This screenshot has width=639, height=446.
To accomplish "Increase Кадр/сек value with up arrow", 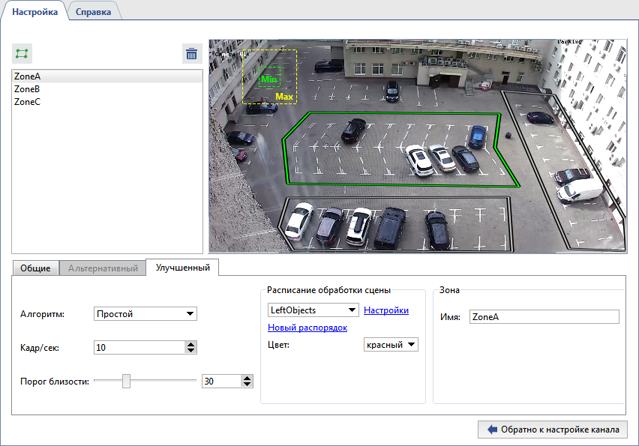I will point(191,344).
